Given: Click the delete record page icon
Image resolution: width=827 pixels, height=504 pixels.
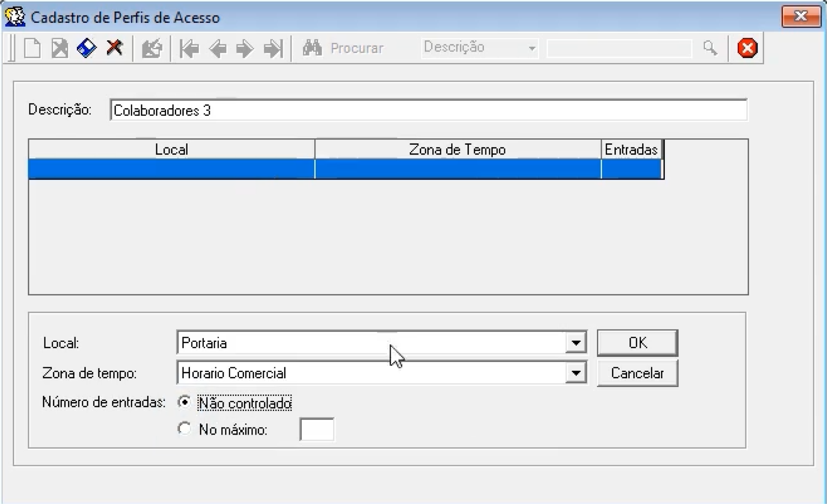Looking at the screenshot, I should click(60, 48).
